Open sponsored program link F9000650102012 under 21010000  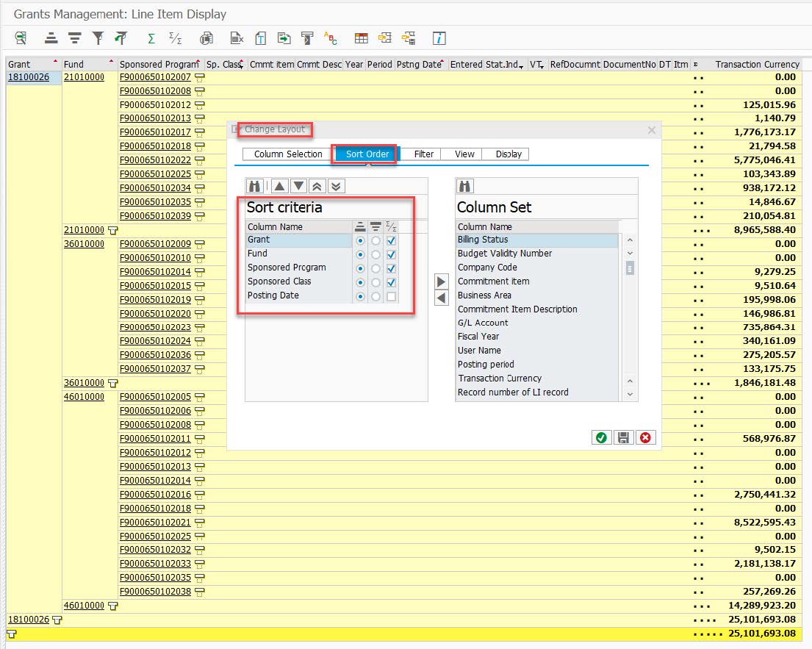[x=155, y=105]
